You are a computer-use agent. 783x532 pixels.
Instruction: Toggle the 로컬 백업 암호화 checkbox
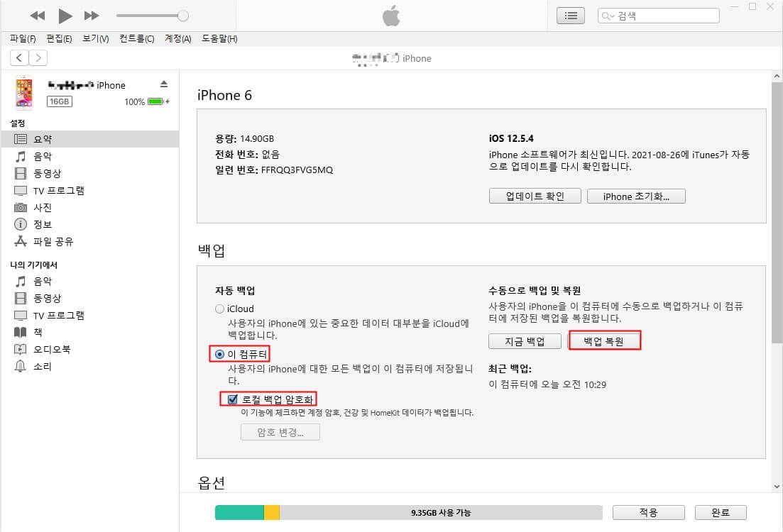[233, 399]
